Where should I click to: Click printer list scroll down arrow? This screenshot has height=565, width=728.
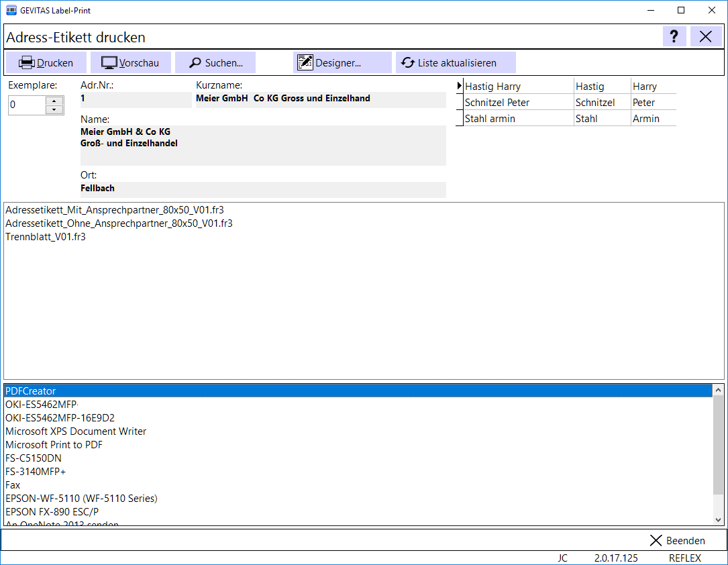[x=718, y=520]
